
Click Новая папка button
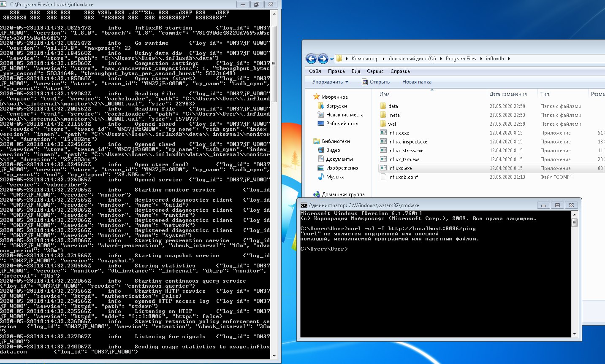(417, 82)
